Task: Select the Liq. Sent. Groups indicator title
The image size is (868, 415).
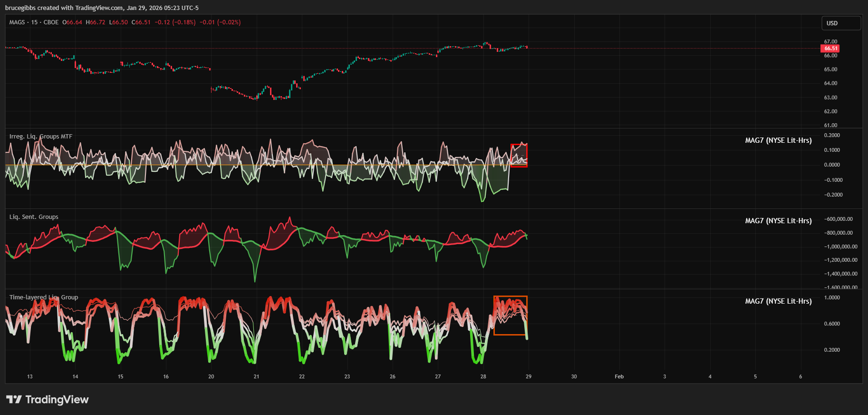Action: tap(34, 217)
